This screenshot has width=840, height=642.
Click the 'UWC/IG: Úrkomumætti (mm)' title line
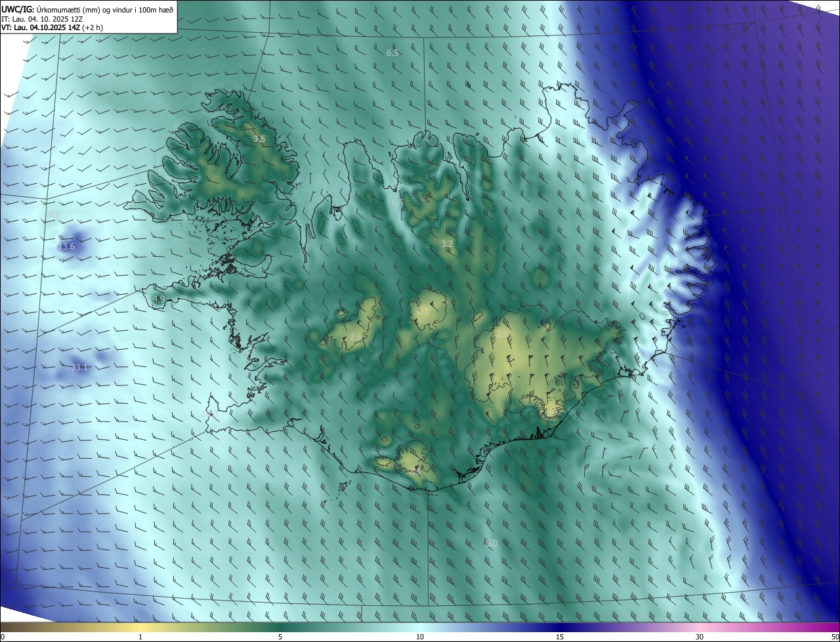click(x=88, y=9)
